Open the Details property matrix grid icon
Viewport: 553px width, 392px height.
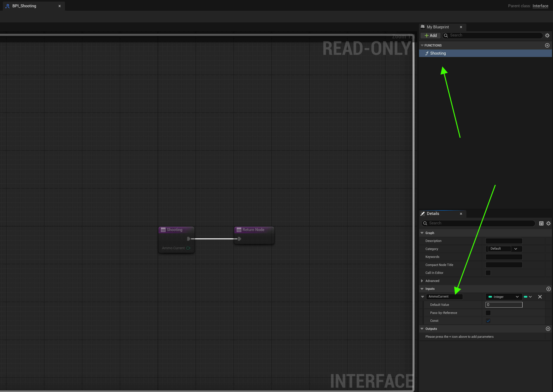pos(541,224)
